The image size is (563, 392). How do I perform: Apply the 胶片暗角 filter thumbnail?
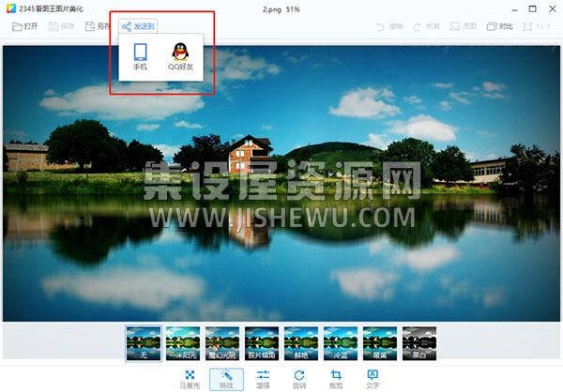pyautogui.click(x=262, y=343)
